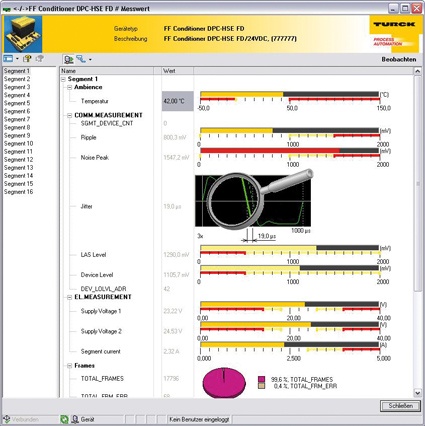Click the scrollbar down arrow
Screen dimensions: 425x426
(x=417, y=393)
